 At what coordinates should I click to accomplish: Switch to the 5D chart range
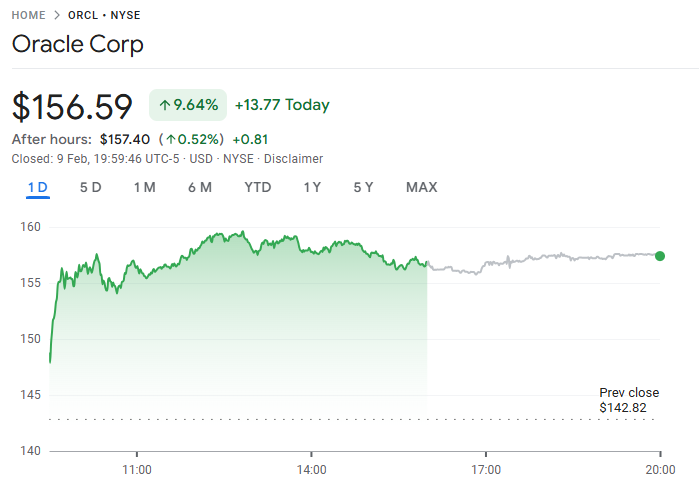pyautogui.click(x=91, y=187)
